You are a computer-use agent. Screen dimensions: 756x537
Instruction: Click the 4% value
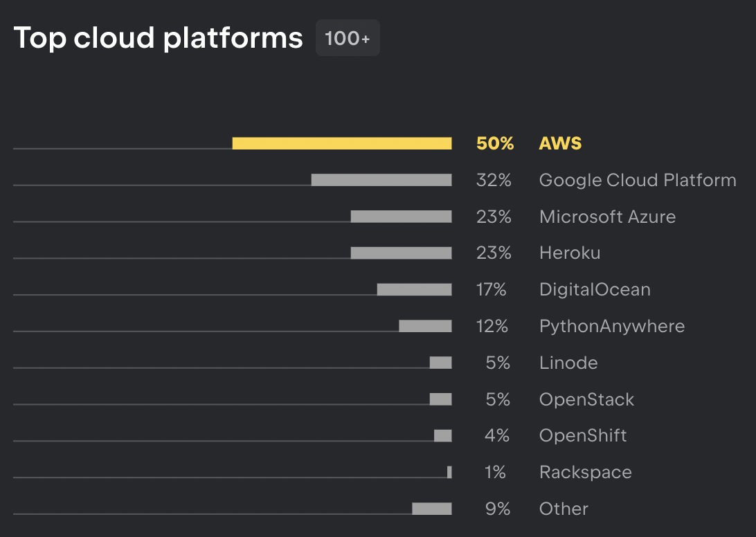pos(497,436)
